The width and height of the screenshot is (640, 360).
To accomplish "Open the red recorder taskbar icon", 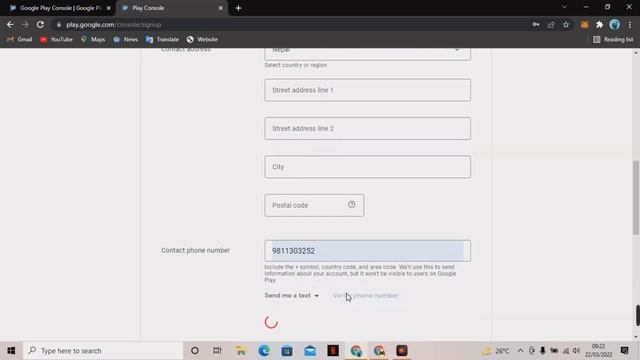I will coord(402,351).
